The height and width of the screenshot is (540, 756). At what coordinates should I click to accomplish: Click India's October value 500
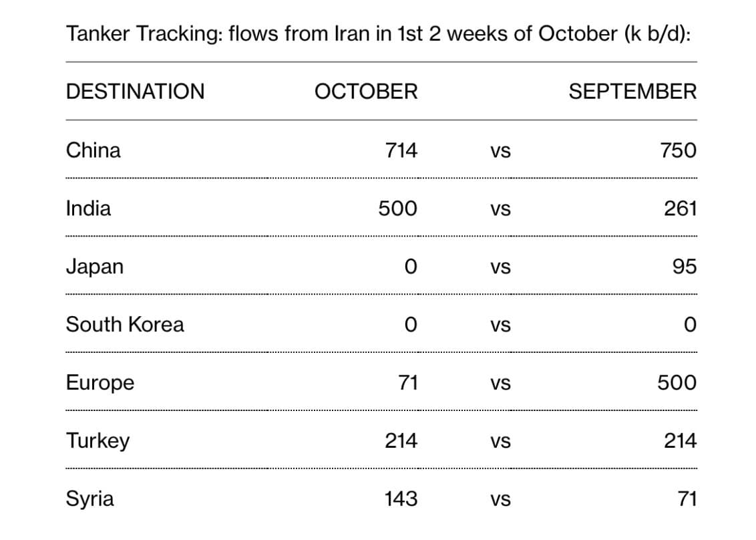click(x=398, y=209)
